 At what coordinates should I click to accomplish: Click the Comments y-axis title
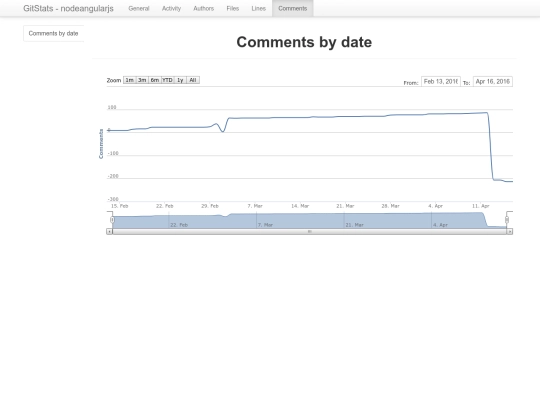click(101, 144)
